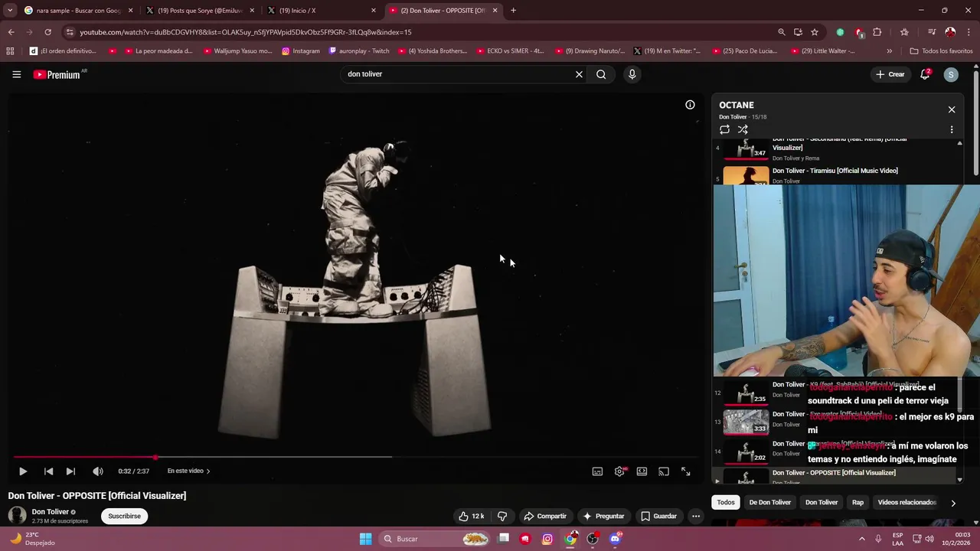Screen dimensions: 980x551
Task: Open weather widget 23°C Despejado
Action: coord(32,539)
